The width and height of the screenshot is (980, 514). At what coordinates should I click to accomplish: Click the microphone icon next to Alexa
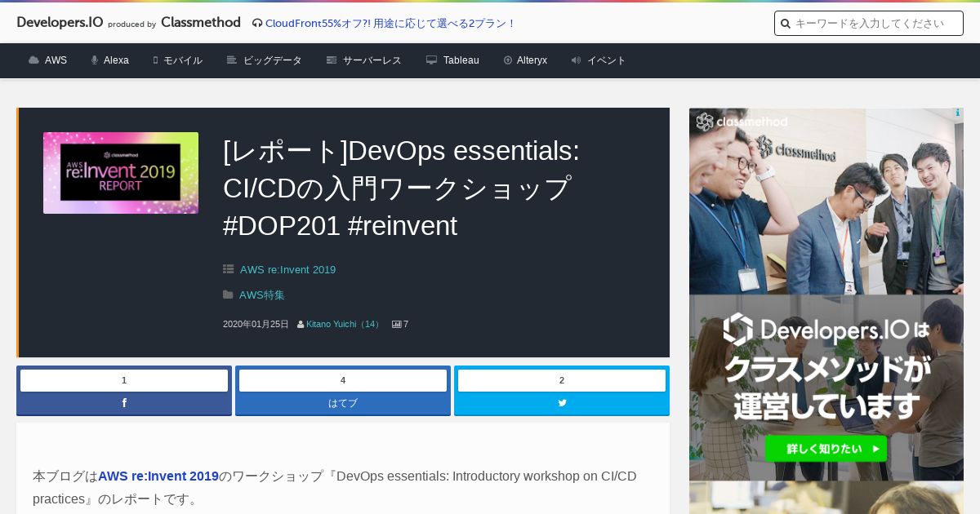point(95,60)
